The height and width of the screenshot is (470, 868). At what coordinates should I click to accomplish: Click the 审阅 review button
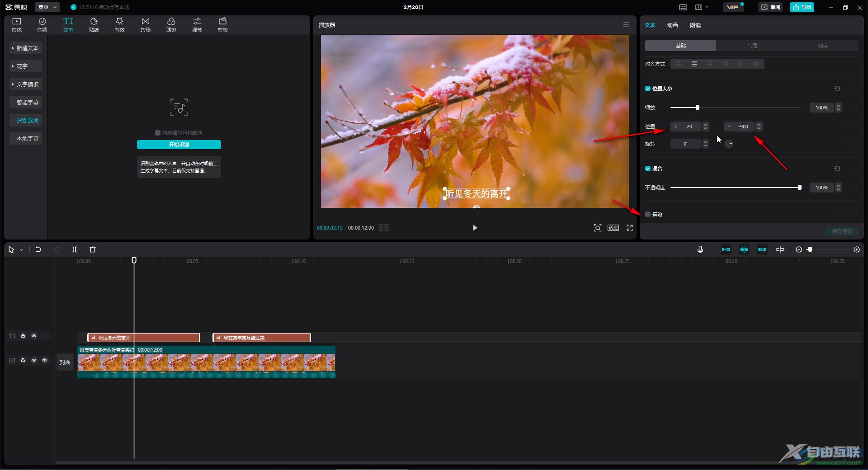pos(770,7)
